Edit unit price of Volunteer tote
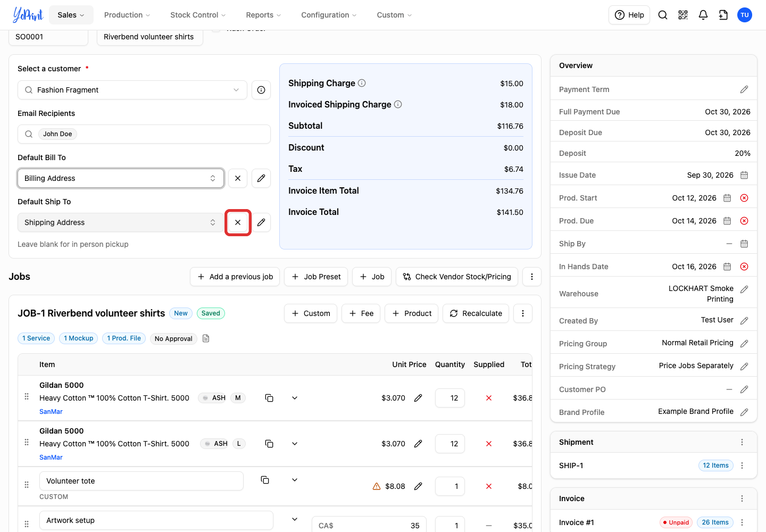Screen dimensions: 766x532 (x=418, y=486)
